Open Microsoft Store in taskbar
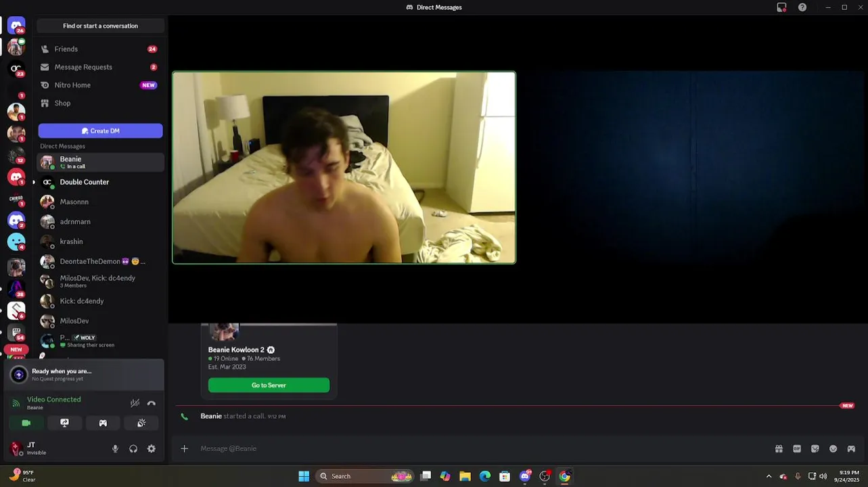The image size is (868, 487). tap(505, 476)
